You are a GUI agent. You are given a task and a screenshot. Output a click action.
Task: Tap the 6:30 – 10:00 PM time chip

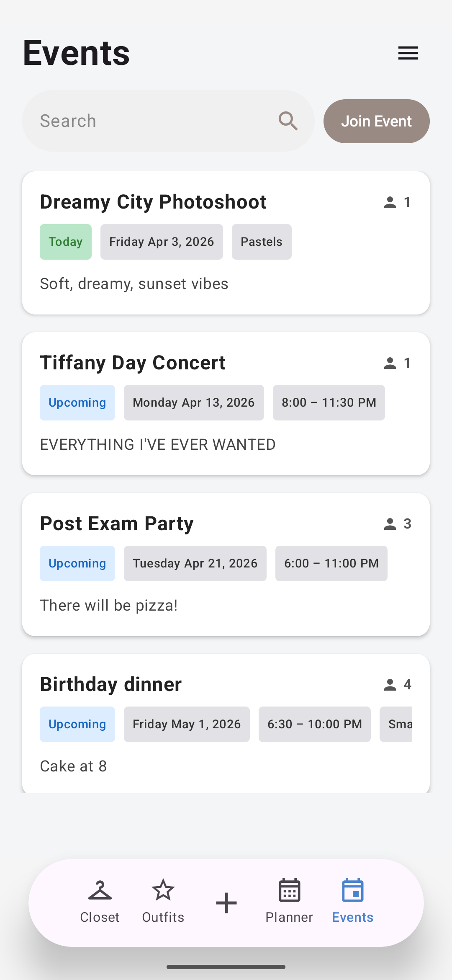pyautogui.click(x=314, y=724)
